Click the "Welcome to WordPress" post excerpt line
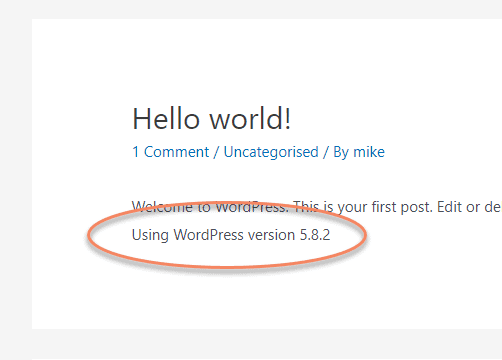This screenshot has height=360, width=502. [317, 207]
